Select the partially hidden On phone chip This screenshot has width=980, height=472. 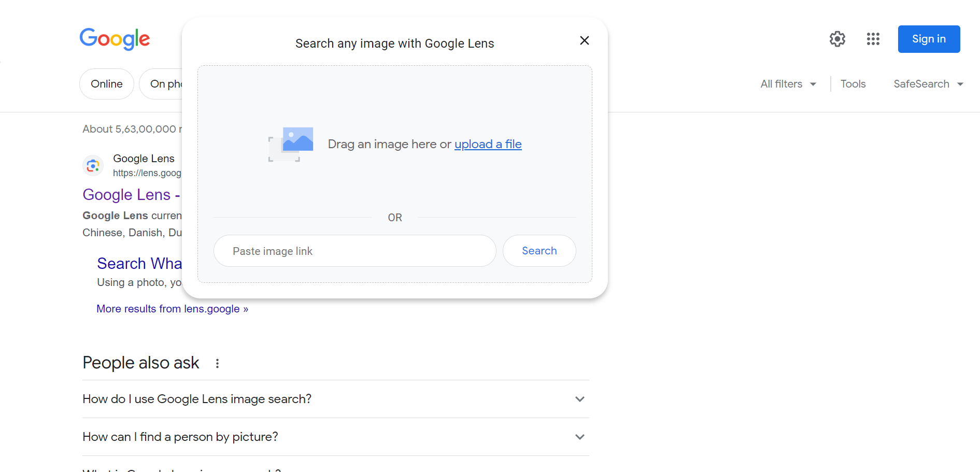point(161,84)
